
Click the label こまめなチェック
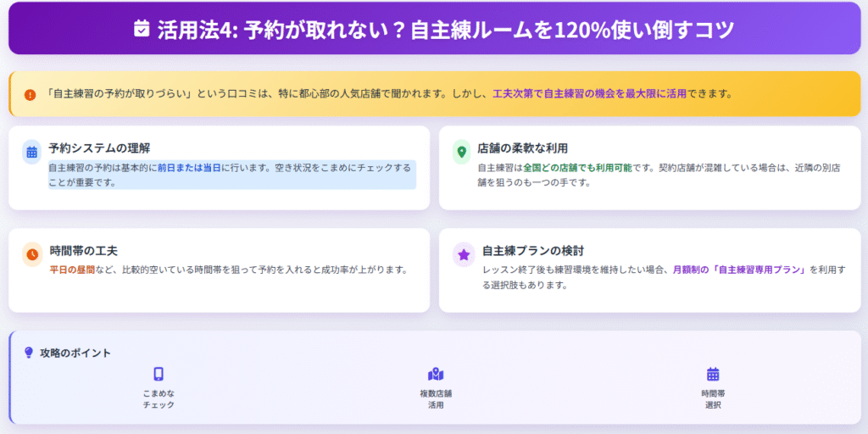pos(159,399)
